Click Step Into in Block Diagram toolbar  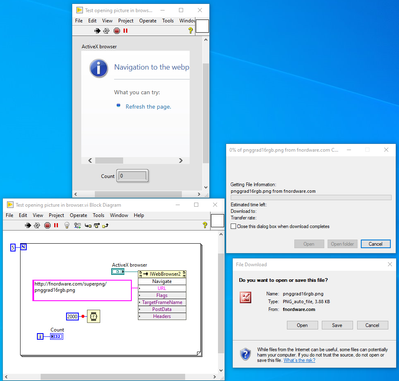pyautogui.click(x=88, y=226)
